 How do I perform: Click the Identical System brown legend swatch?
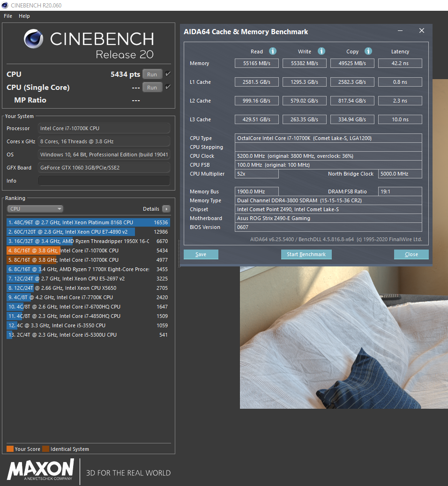pyautogui.click(x=45, y=449)
